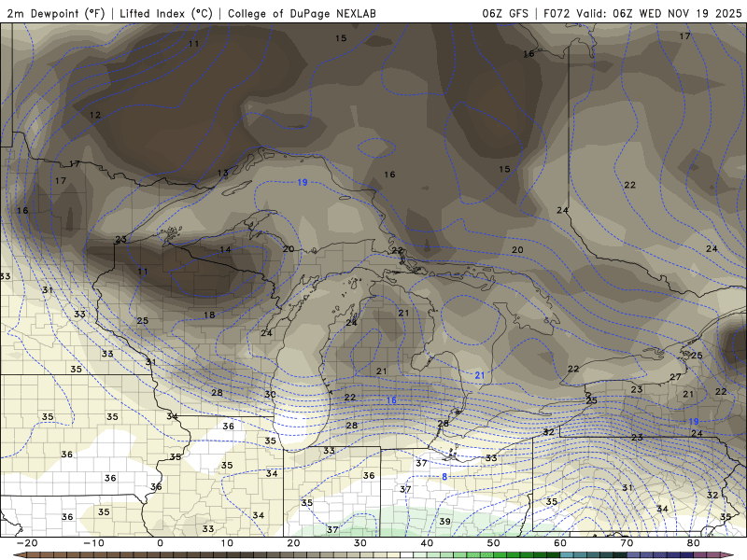The width and height of the screenshot is (747, 560).
Task: Click the 0 tick on the color scale
Action: [x=160, y=543]
